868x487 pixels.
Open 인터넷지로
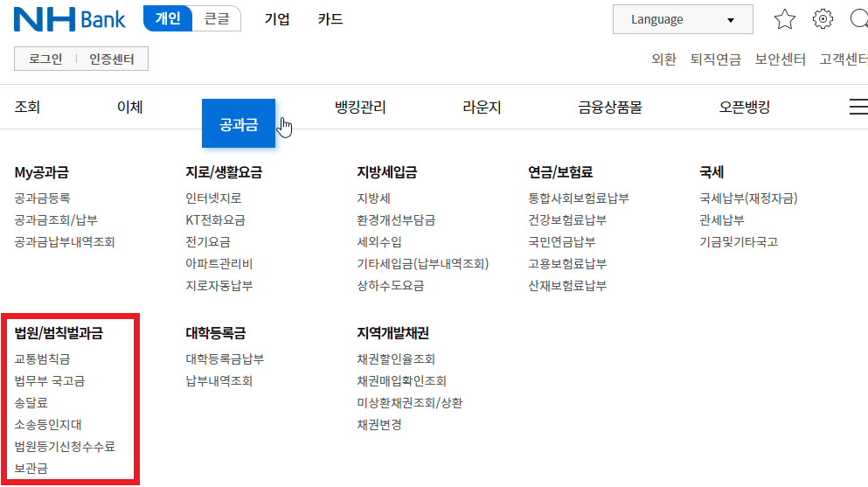pyautogui.click(x=213, y=198)
